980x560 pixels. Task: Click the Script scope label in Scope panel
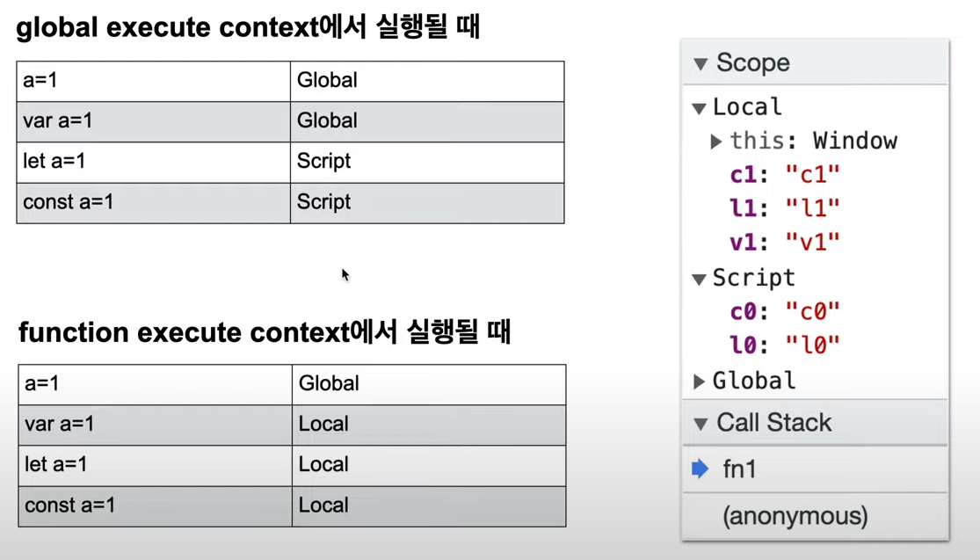click(754, 278)
